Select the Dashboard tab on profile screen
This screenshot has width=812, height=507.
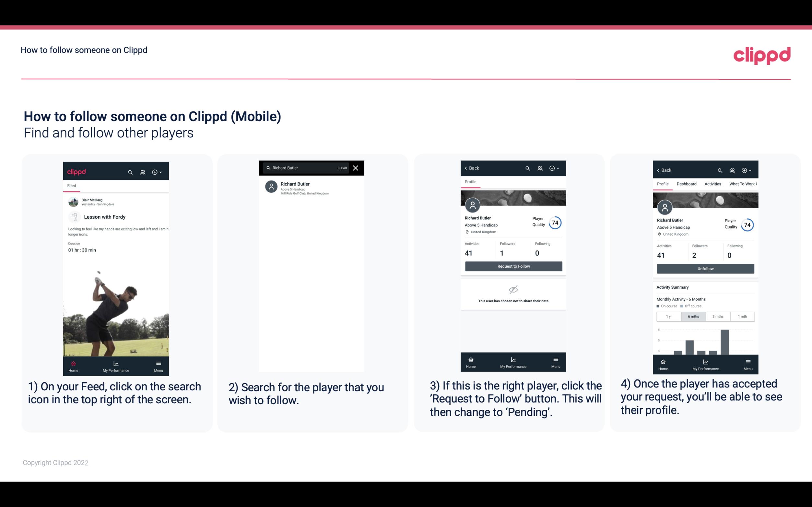click(x=687, y=183)
